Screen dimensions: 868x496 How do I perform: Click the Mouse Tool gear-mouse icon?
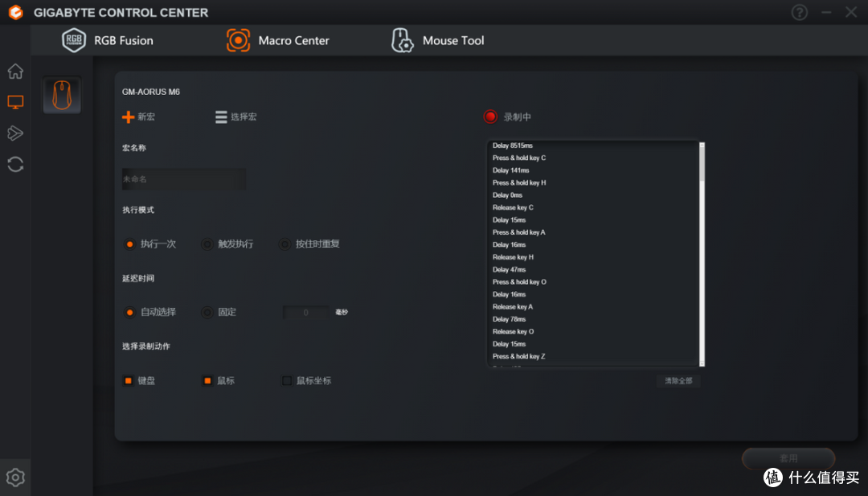(x=403, y=40)
